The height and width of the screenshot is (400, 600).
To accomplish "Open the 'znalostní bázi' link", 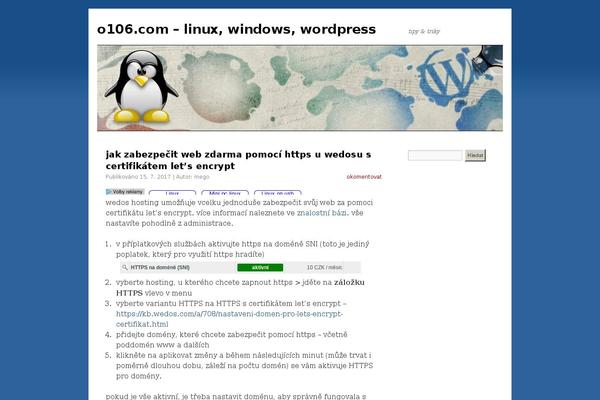I will coord(321,213).
